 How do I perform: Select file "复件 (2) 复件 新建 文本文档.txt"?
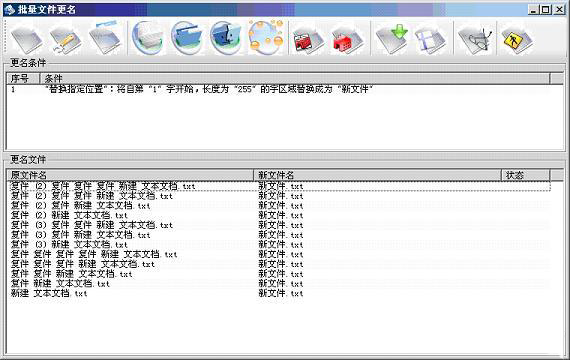click(x=80, y=206)
